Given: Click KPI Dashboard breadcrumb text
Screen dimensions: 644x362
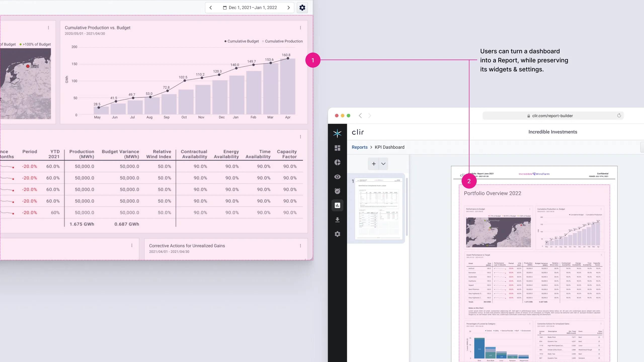Looking at the screenshot, I should pyautogui.click(x=390, y=147).
